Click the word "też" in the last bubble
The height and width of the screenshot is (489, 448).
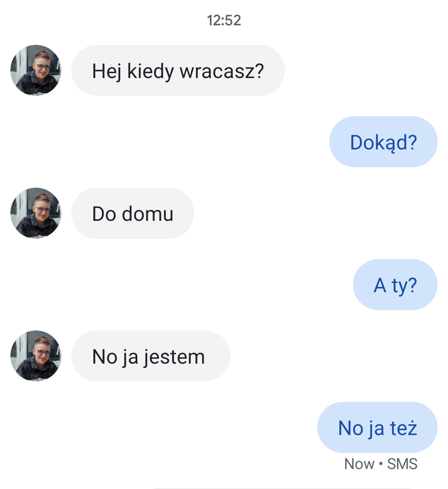[404, 428]
